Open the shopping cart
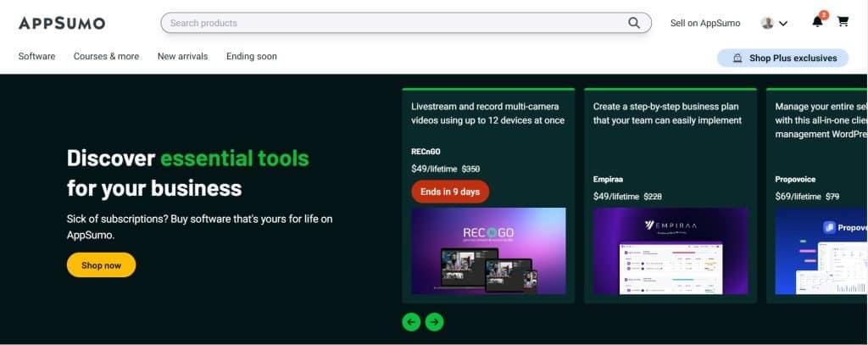 tap(843, 22)
